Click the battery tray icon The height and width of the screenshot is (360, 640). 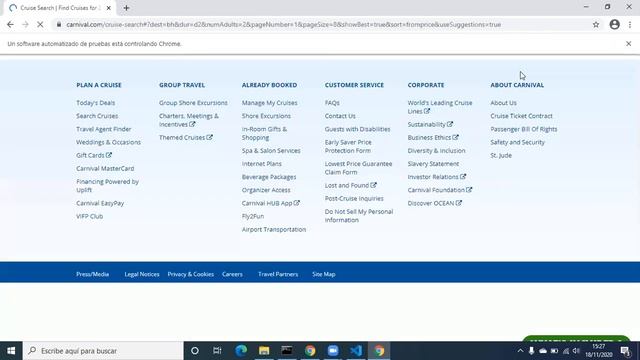(554, 351)
